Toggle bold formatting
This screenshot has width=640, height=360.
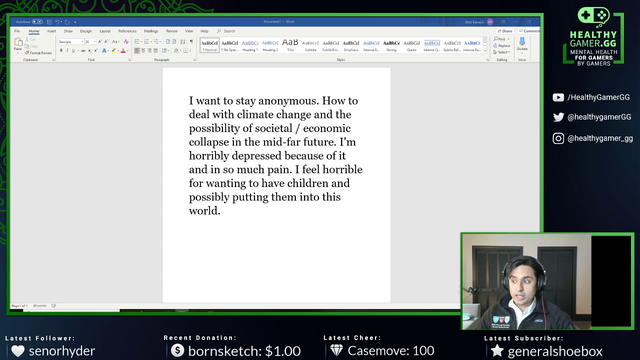pos(61,51)
